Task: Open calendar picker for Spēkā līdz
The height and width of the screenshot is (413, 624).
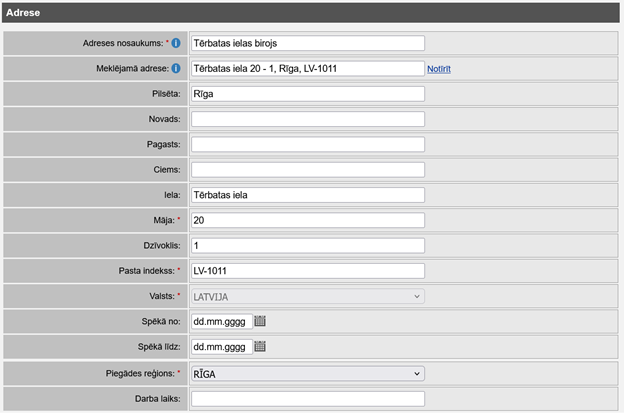Action: [260, 347]
